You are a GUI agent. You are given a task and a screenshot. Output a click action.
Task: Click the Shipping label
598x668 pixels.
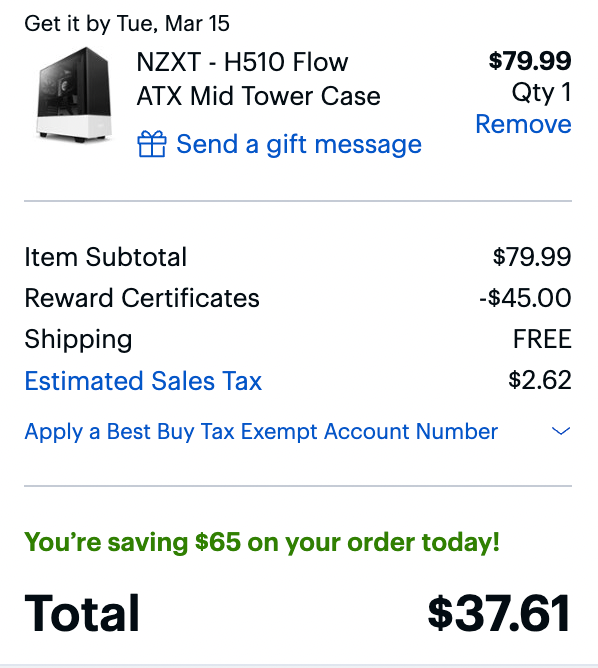(x=78, y=340)
